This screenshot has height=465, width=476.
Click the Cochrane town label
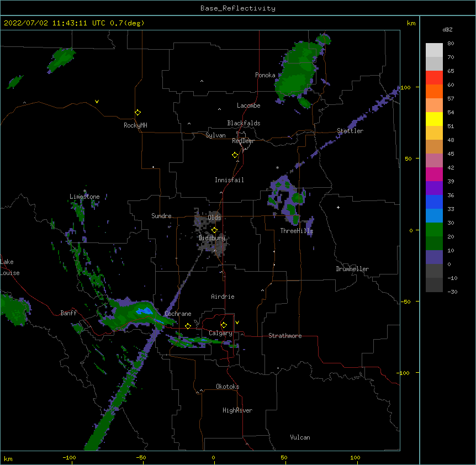pyautogui.click(x=178, y=314)
